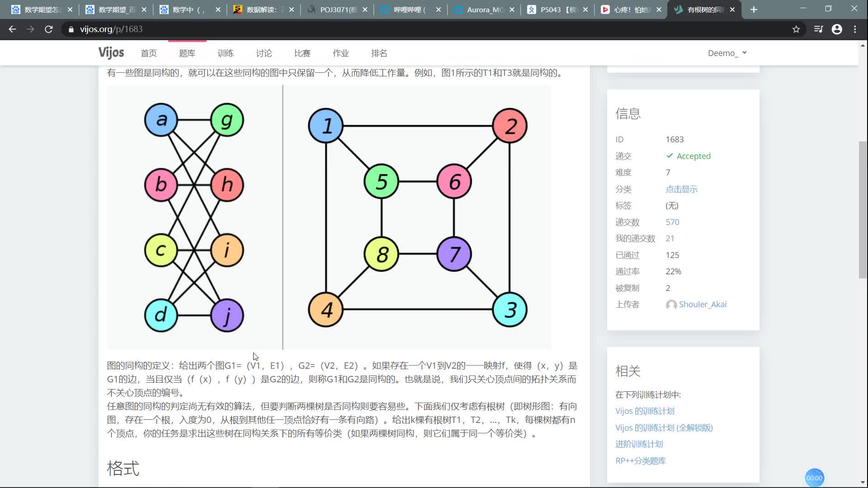Open Chrome three-dot menu
Screen dimensions: 868x488
(855, 29)
